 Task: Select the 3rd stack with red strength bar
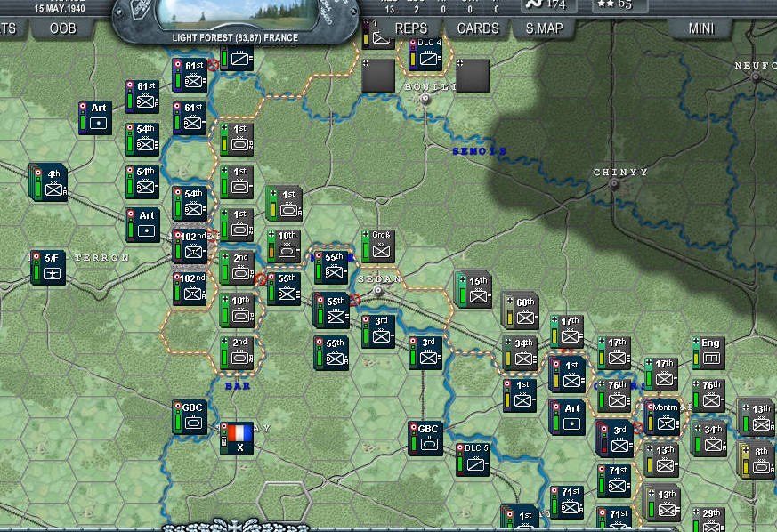(614, 439)
